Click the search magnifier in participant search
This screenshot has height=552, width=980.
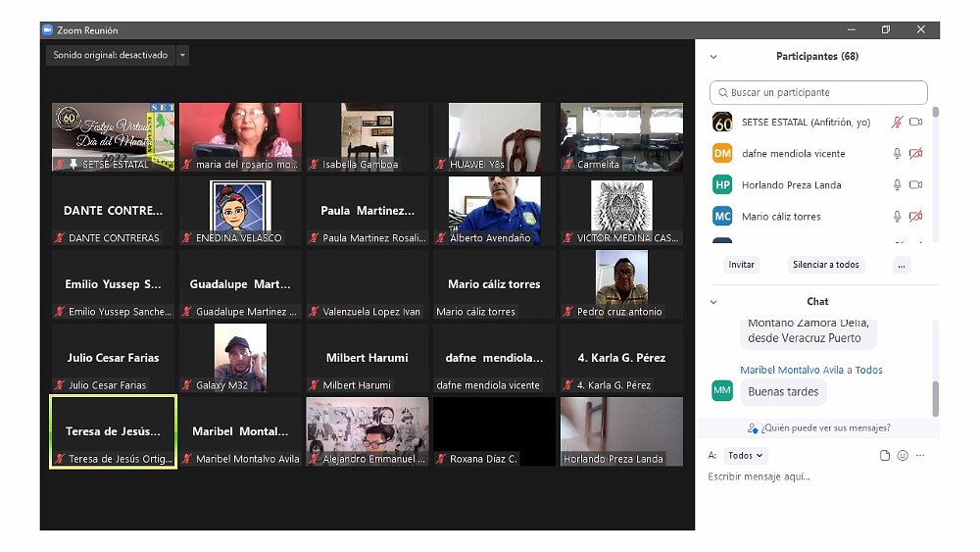coord(722,93)
